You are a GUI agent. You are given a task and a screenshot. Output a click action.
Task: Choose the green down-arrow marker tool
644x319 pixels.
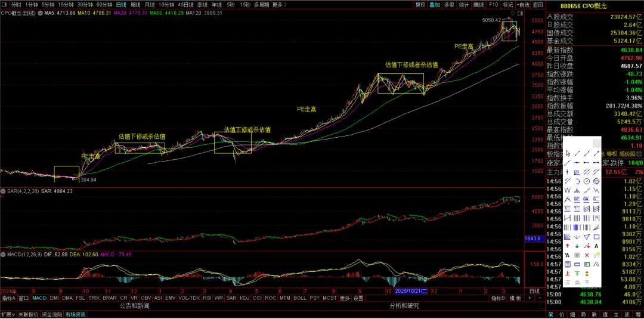pyautogui.click(x=577, y=246)
